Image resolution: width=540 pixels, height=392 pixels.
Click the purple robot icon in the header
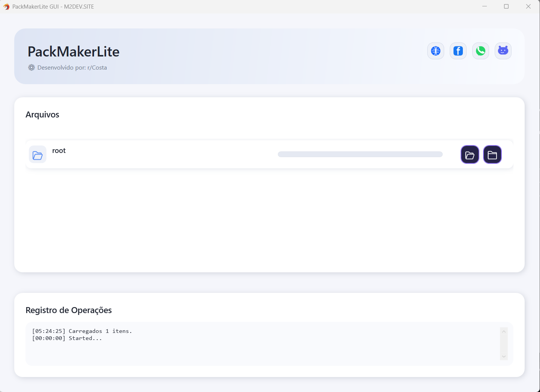pyautogui.click(x=503, y=51)
